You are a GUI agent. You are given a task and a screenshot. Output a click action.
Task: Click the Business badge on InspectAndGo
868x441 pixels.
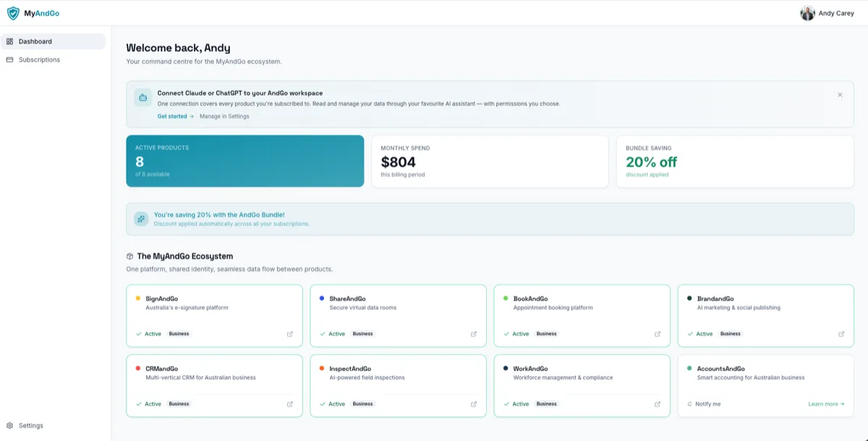pos(362,404)
